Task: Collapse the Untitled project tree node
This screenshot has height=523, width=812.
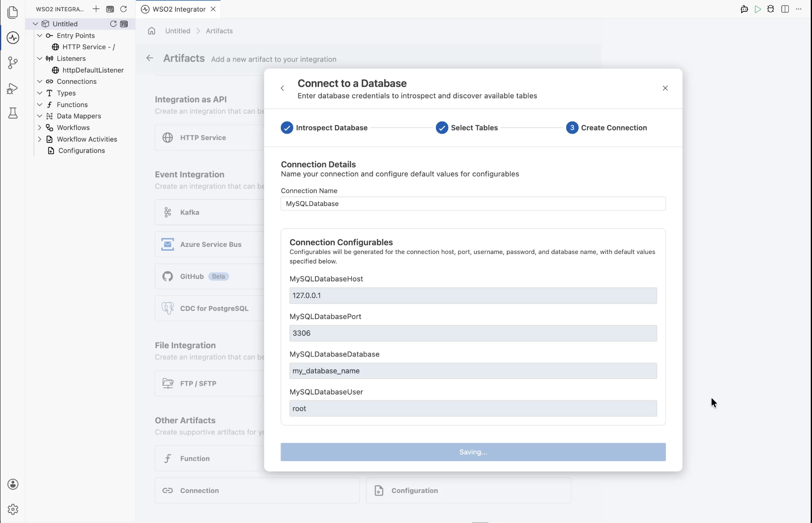Action: [35, 24]
